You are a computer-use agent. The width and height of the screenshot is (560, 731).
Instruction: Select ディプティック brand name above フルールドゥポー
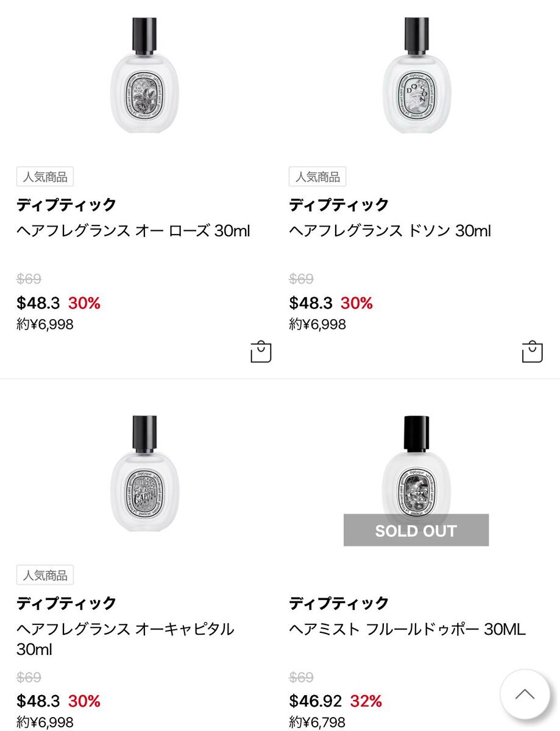[339, 603]
